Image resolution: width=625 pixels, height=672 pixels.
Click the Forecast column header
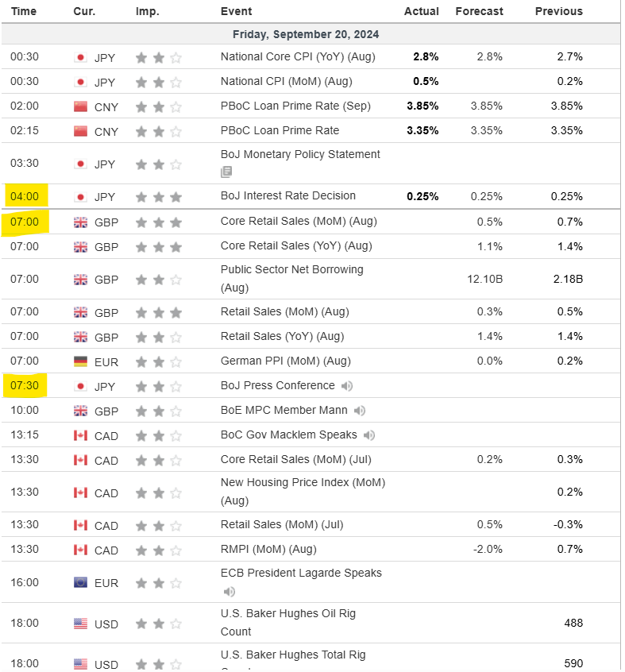pyautogui.click(x=479, y=11)
